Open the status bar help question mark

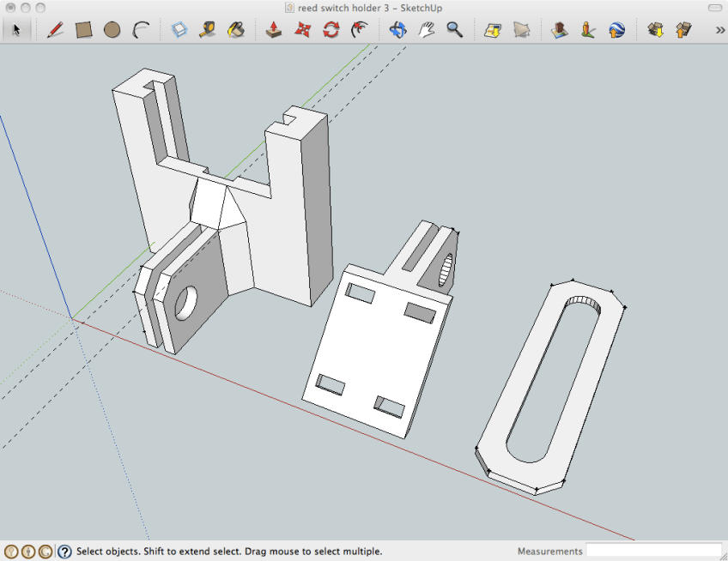coord(64,552)
